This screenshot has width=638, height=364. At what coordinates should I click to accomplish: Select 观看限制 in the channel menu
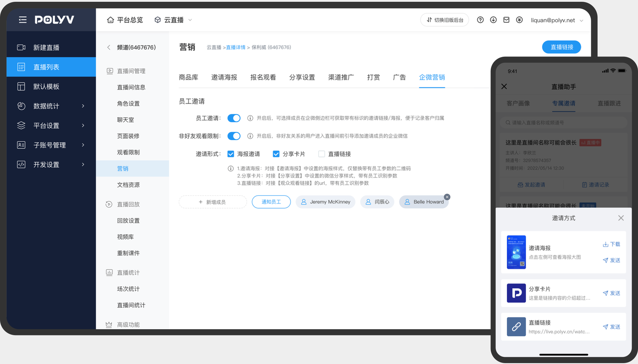[x=128, y=152]
